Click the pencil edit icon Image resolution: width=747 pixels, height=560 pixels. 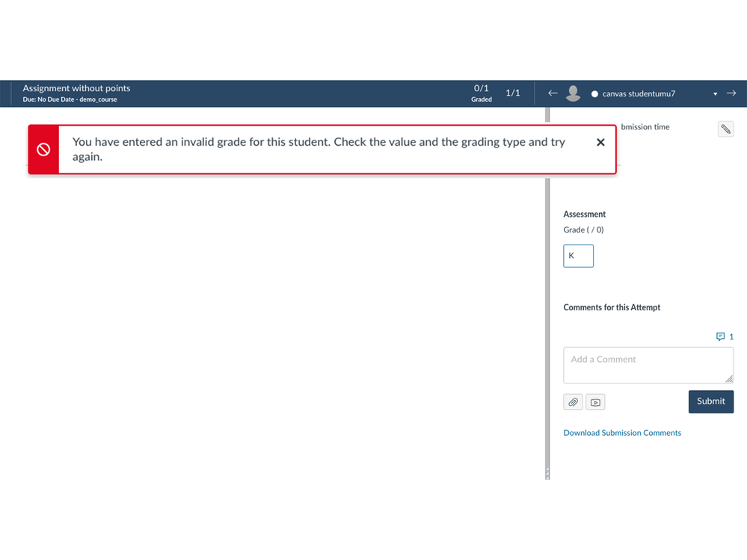point(725,129)
